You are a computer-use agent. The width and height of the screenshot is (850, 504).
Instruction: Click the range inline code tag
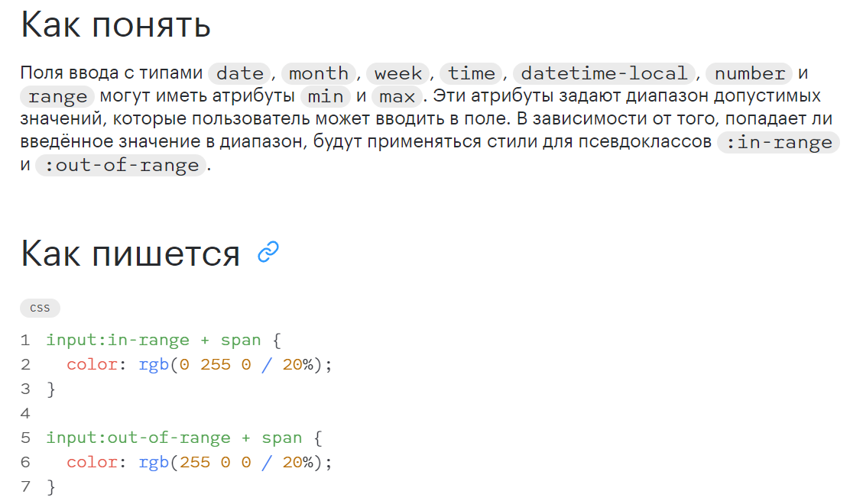(57, 96)
